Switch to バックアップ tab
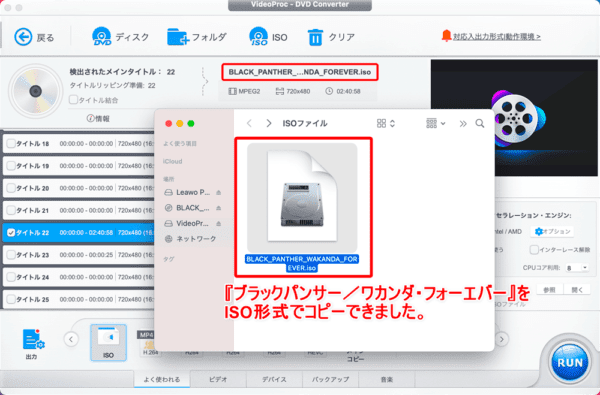Image resolution: width=600 pixels, height=395 pixels. tap(330, 379)
